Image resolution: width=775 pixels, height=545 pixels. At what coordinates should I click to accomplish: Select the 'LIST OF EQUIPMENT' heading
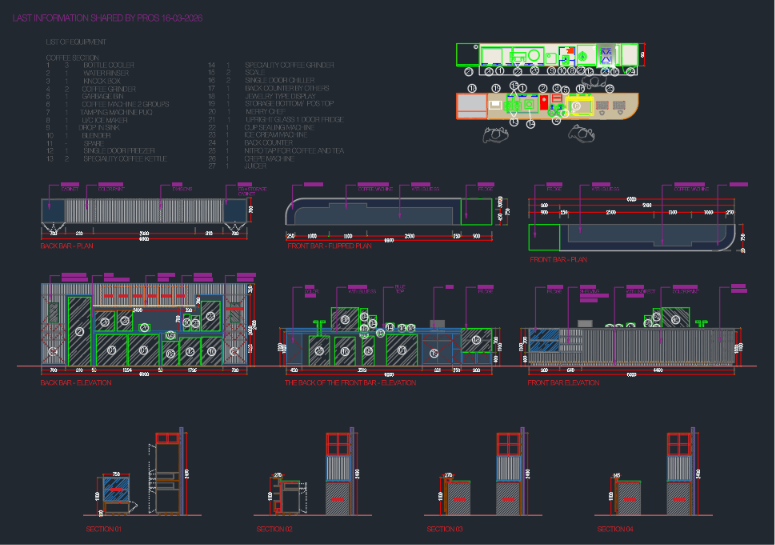tap(76, 42)
